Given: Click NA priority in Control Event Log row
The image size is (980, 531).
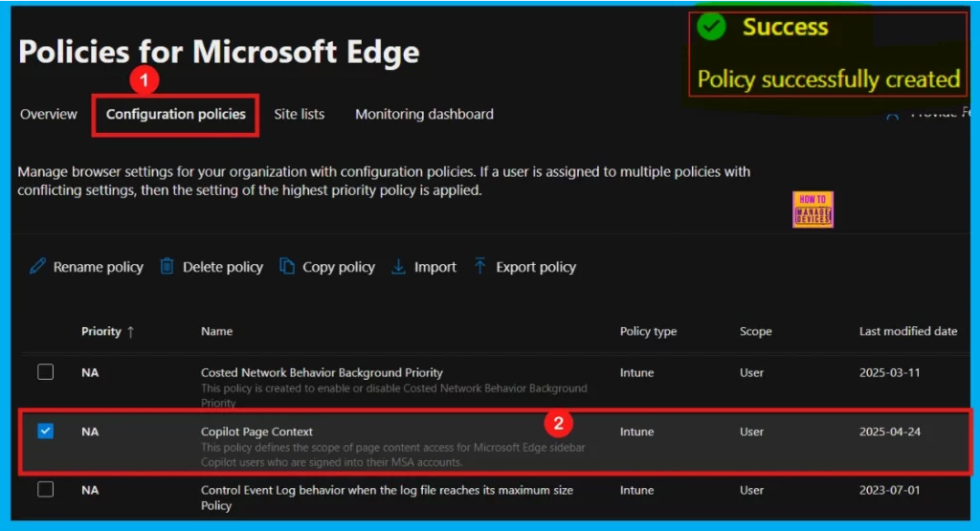Looking at the screenshot, I should tap(90, 491).
